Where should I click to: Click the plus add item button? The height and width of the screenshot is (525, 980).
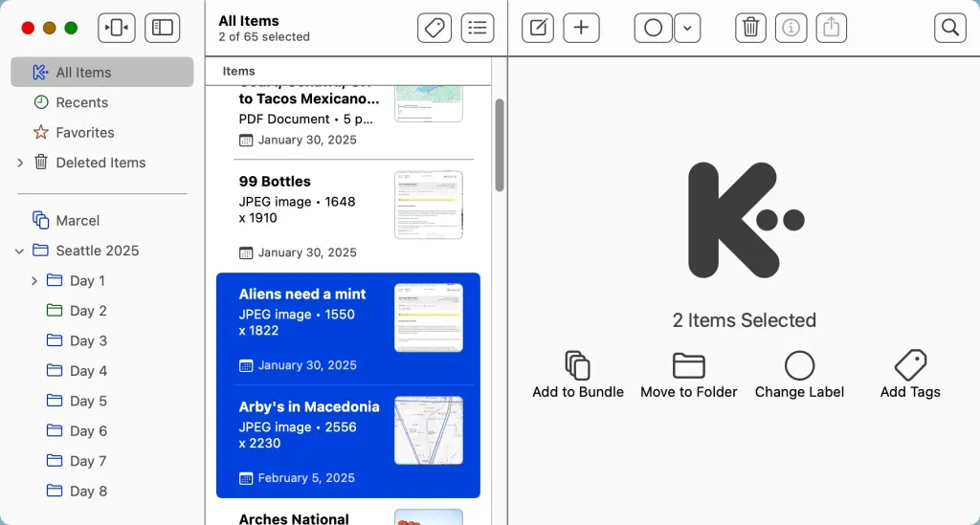(581, 28)
